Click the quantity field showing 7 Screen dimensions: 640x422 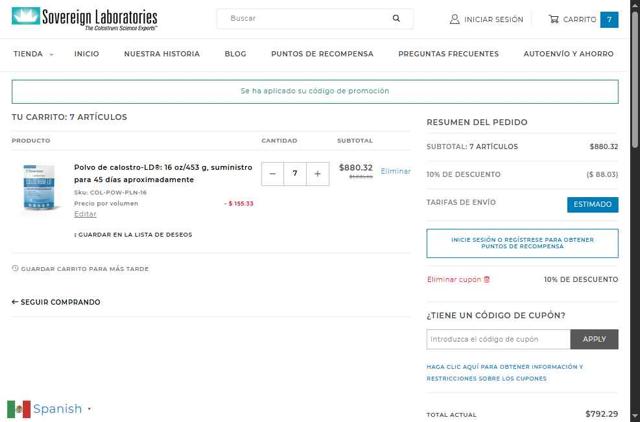295,174
